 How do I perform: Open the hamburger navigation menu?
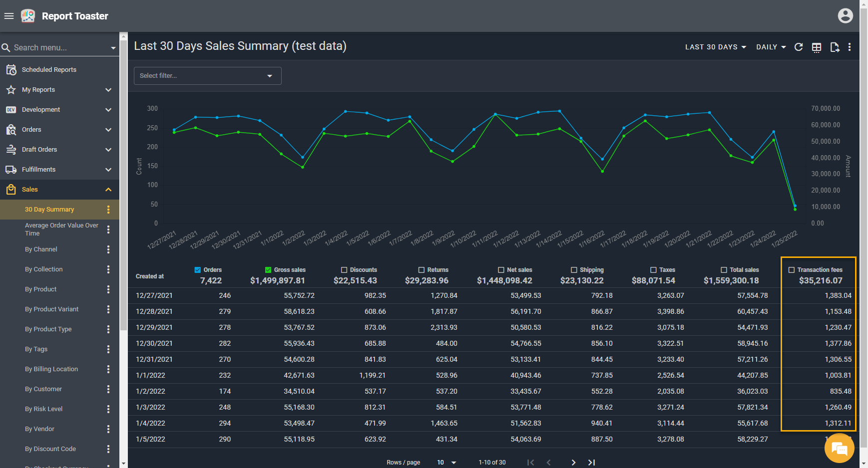(9, 16)
